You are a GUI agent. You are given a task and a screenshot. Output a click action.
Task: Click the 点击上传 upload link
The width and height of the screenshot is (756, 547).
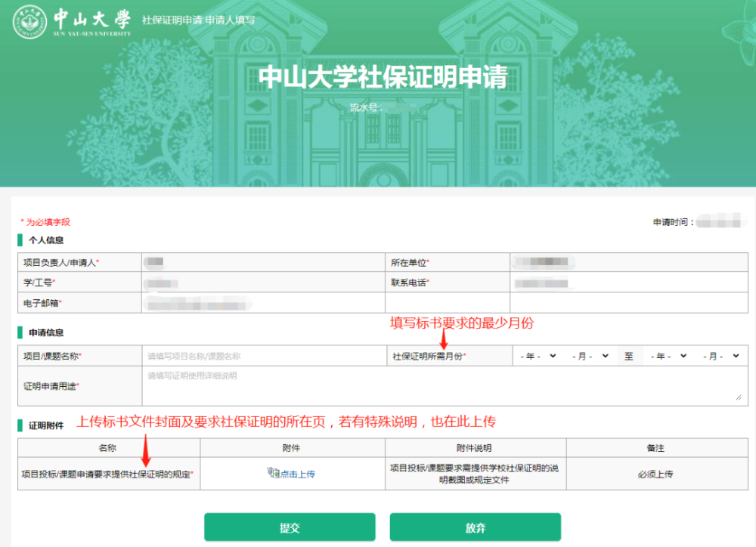coord(297,474)
